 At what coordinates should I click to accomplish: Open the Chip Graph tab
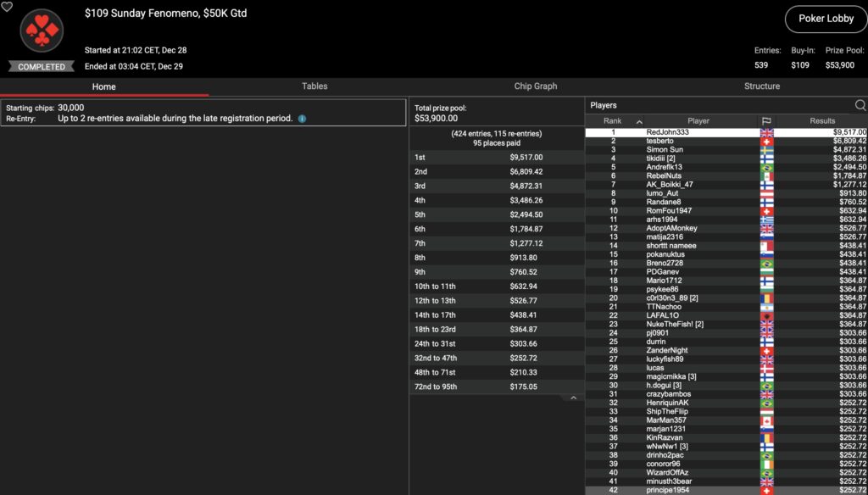click(x=536, y=86)
